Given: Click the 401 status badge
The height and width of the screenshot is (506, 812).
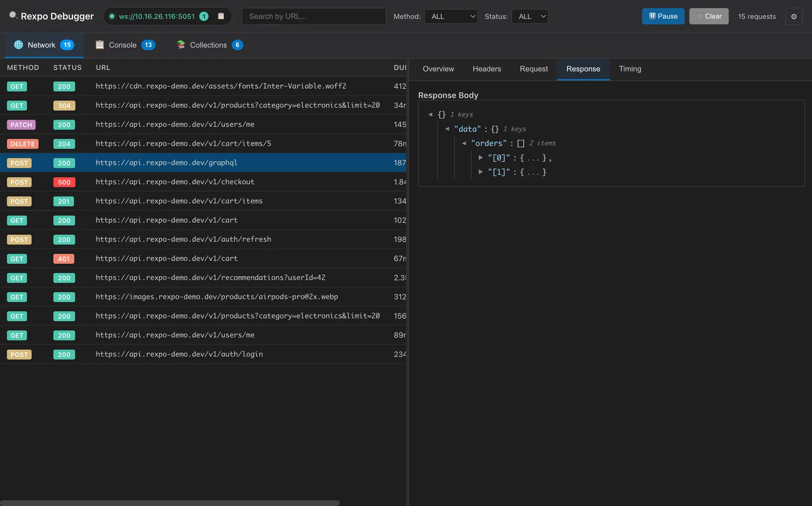Looking at the screenshot, I should [x=64, y=259].
